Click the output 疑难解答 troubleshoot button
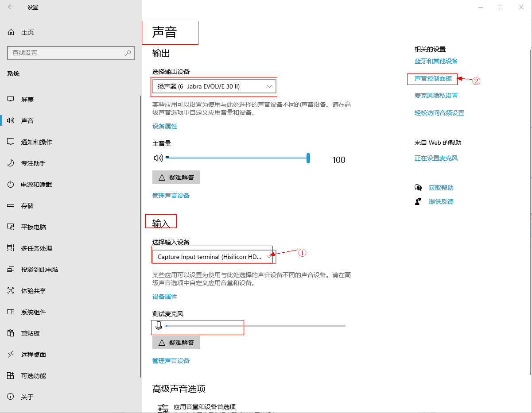Image resolution: width=532 pixels, height=413 pixels. pos(176,178)
